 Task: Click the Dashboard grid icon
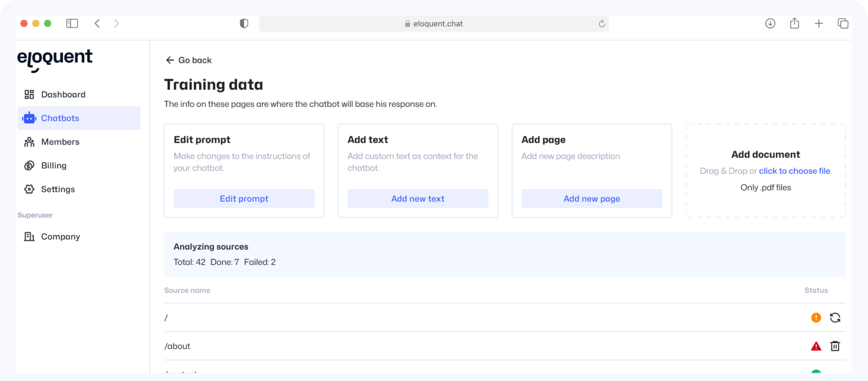[29, 94]
